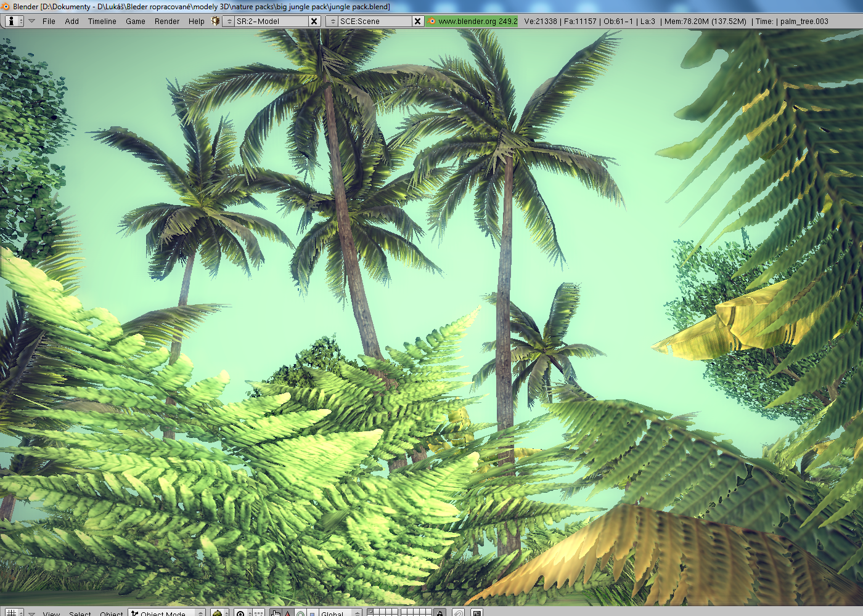
Task: Open the Global transform orientation dropdown
Action: click(x=338, y=613)
